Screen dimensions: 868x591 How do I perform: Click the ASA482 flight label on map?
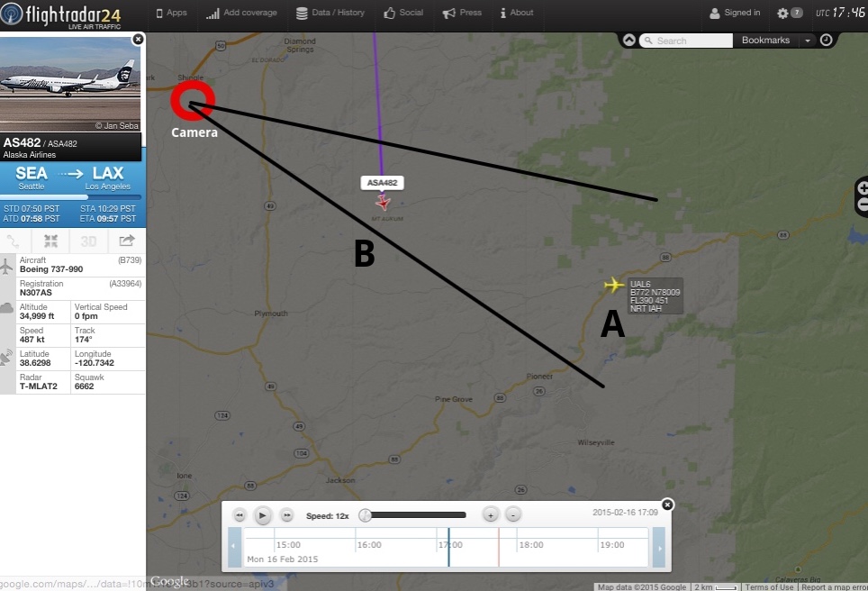(x=382, y=183)
